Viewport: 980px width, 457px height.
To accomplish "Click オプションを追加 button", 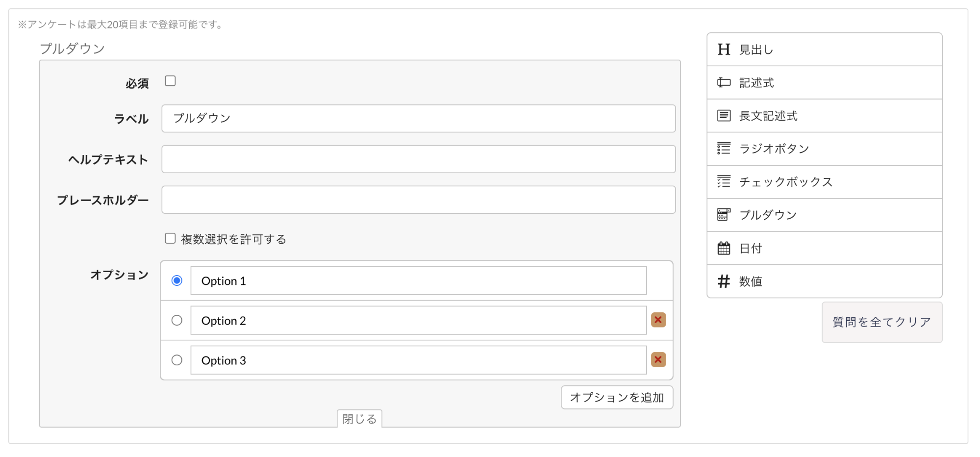I will click(617, 397).
